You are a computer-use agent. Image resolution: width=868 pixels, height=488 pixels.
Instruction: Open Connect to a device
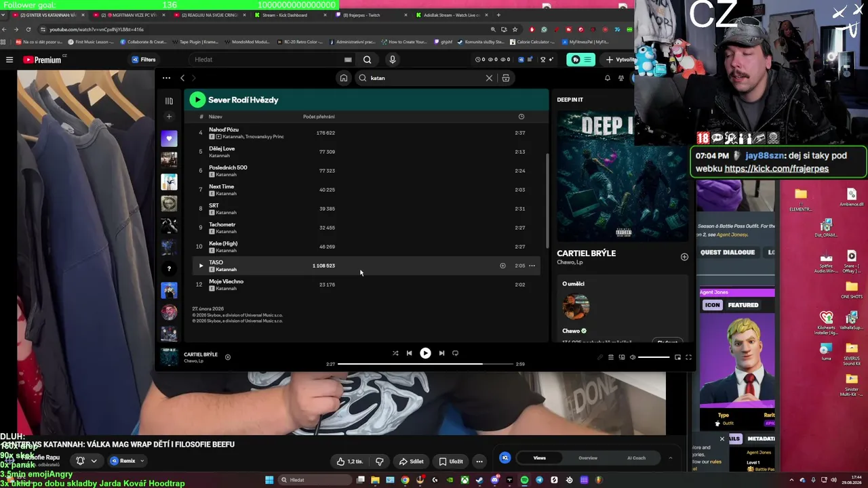622,357
